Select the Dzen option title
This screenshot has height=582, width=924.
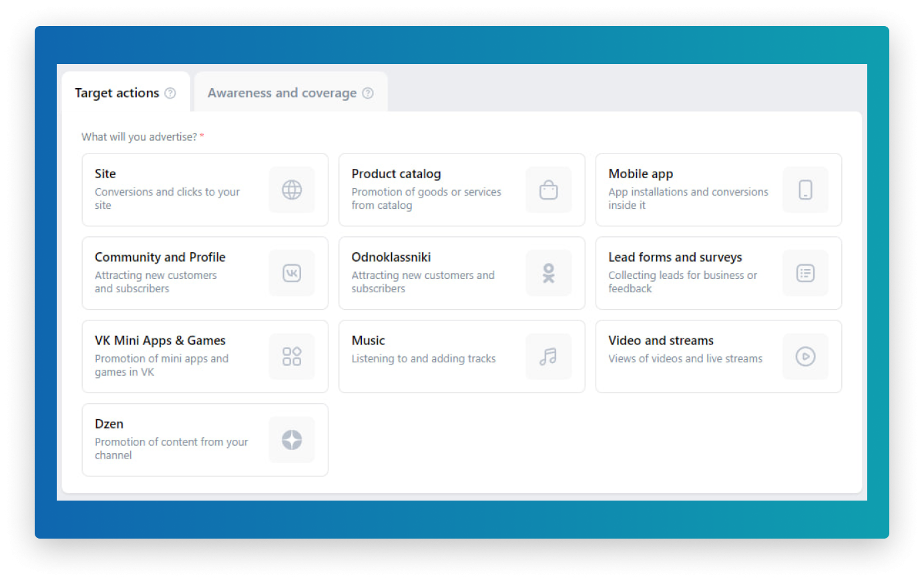(109, 424)
